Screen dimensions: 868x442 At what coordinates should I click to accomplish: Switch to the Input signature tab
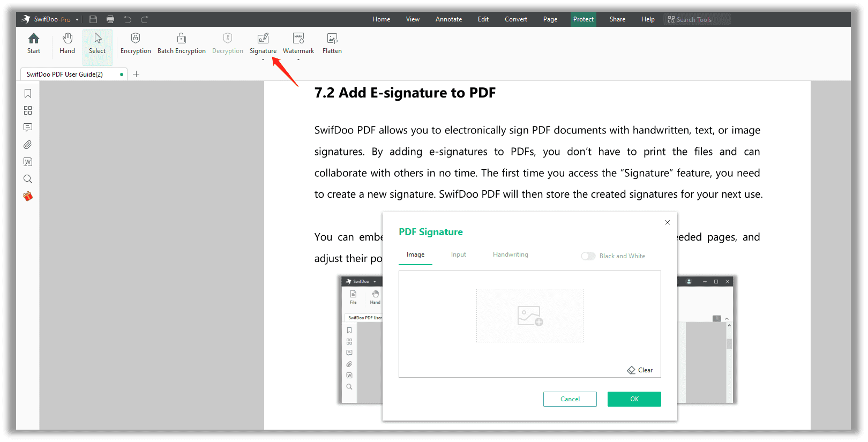459,255
